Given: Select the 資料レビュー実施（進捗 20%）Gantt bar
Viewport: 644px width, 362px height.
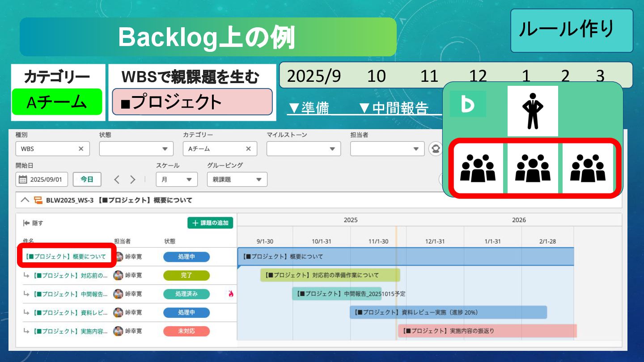Looking at the screenshot, I should click(x=449, y=312).
